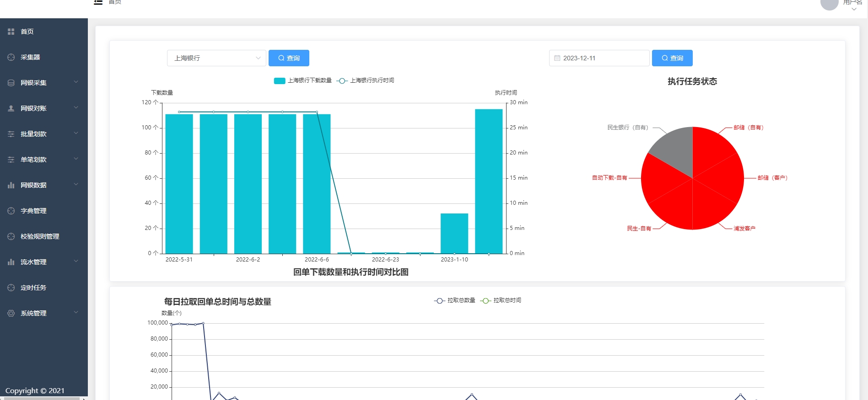Viewport: 868px width, 400px height.
Task: Click the 2022-5-31 download bar
Action: (179, 184)
